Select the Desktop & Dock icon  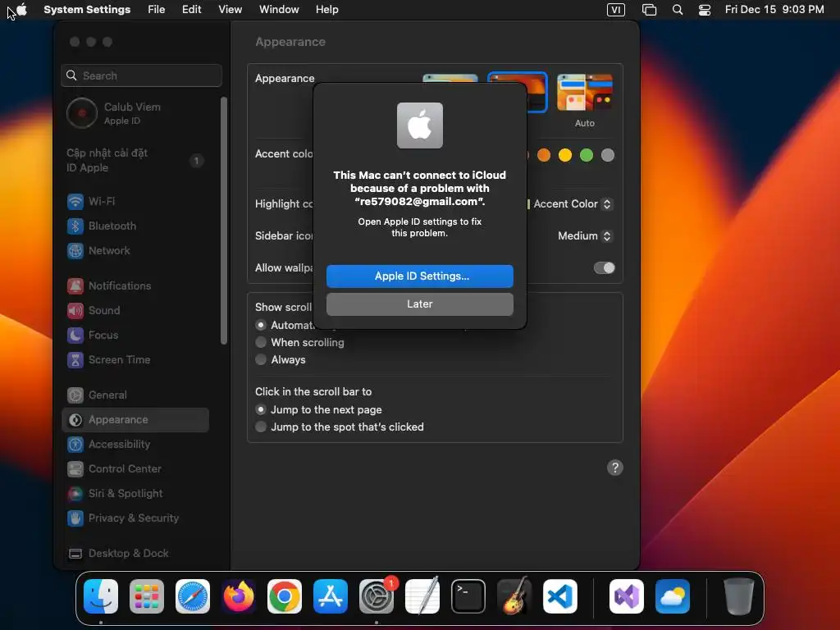tap(75, 554)
